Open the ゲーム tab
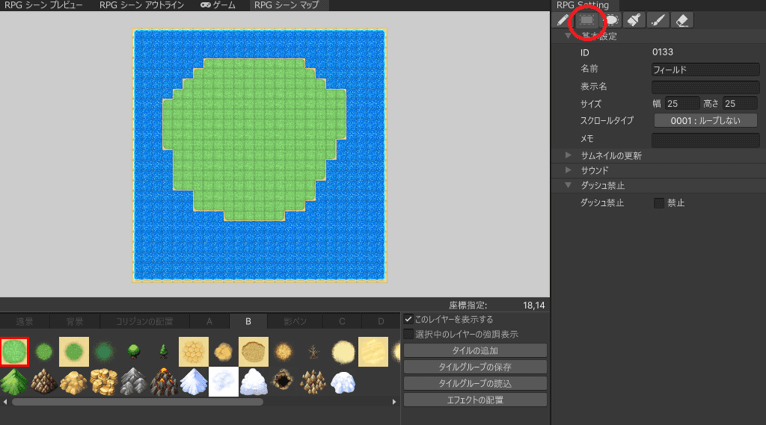This screenshot has height=425, width=766. coord(218,6)
